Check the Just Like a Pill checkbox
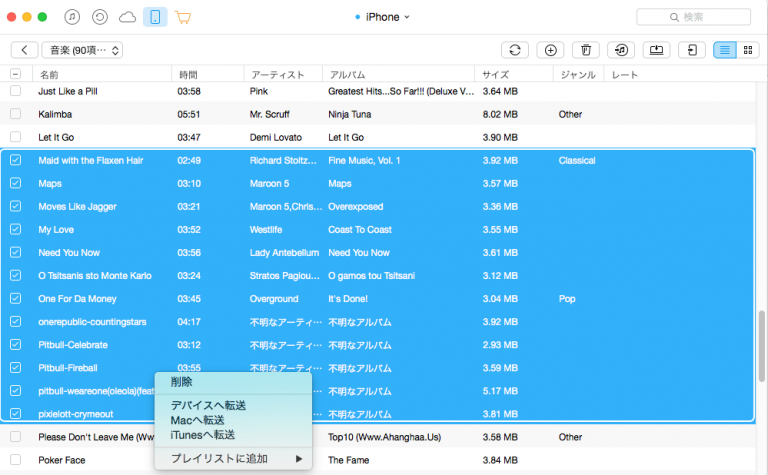The height and width of the screenshot is (475, 768). click(x=16, y=91)
